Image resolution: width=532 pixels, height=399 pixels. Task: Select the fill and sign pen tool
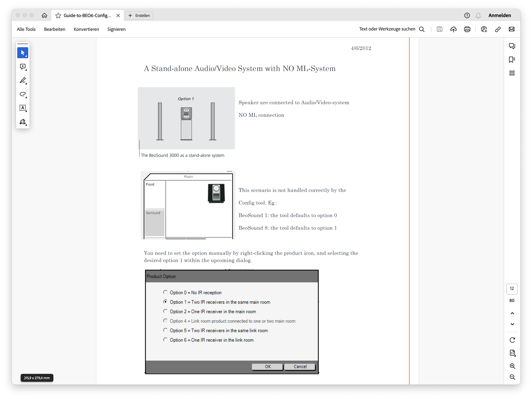click(23, 122)
